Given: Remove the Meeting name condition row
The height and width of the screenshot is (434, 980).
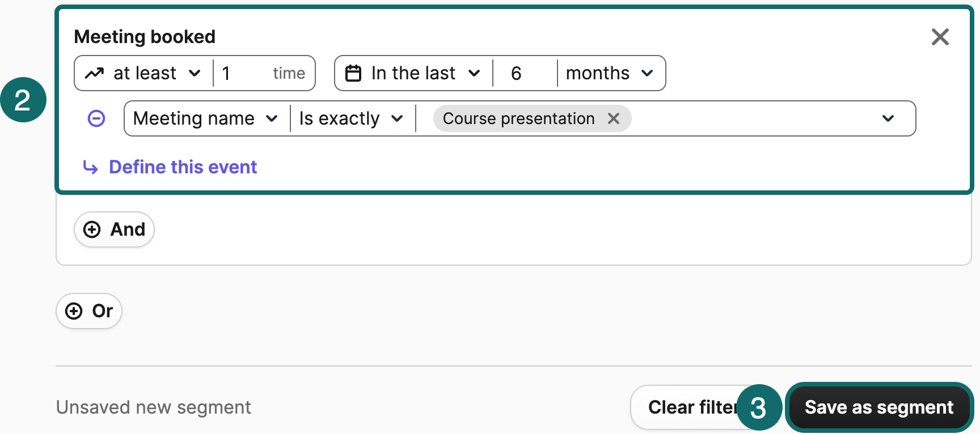Looking at the screenshot, I should (96, 118).
